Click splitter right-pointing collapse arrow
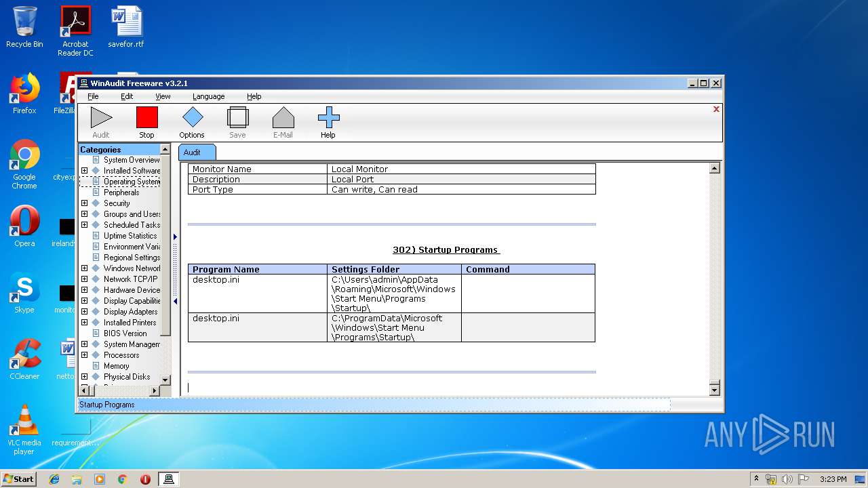868x488 pixels. point(175,237)
